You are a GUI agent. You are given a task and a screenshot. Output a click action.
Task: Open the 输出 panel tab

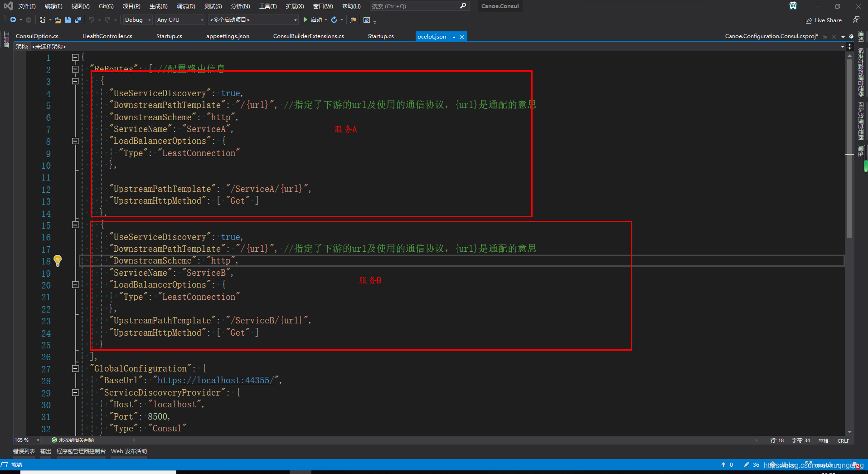[x=46, y=451]
